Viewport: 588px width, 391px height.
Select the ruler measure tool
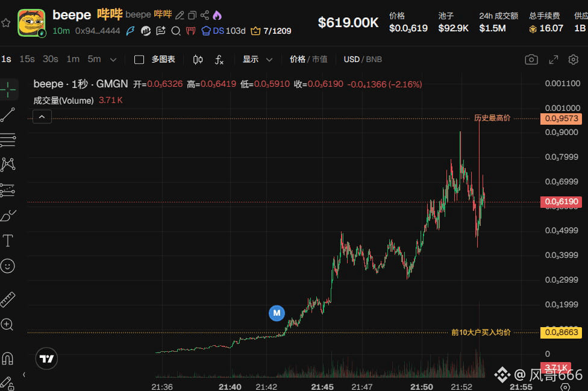pos(7,299)
